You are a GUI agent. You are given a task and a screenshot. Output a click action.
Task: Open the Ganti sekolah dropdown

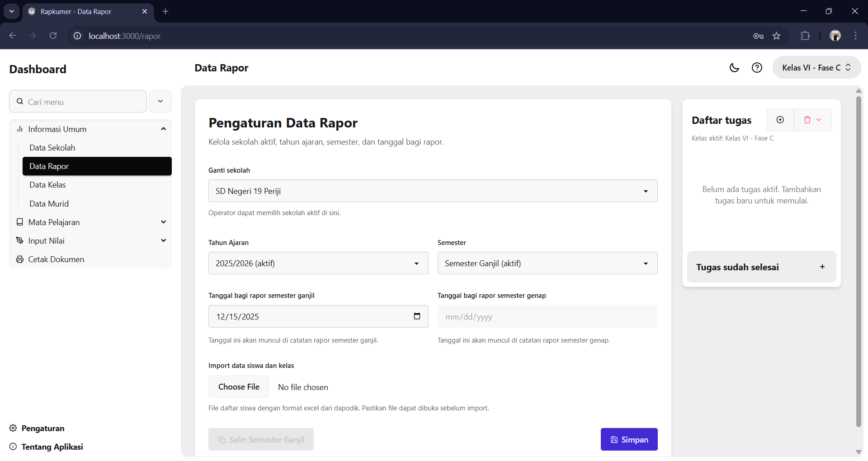tap(433, 191)
